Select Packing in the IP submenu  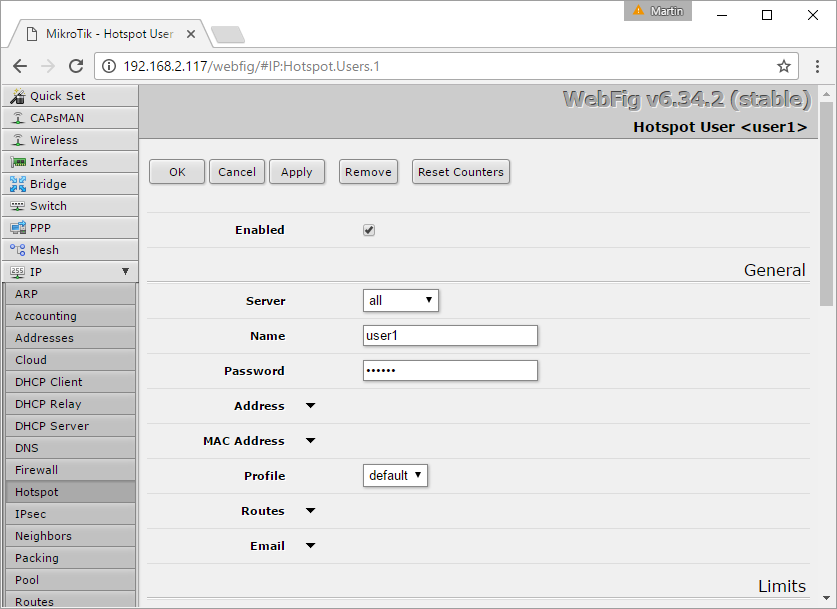(x=70, y=558)
